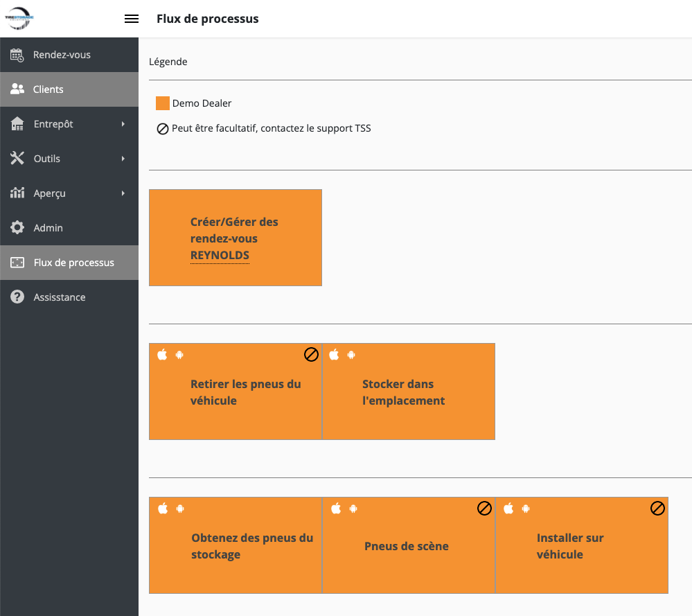
Task: Click the Rendez-vous calendar icon
Action: point(17,55)
